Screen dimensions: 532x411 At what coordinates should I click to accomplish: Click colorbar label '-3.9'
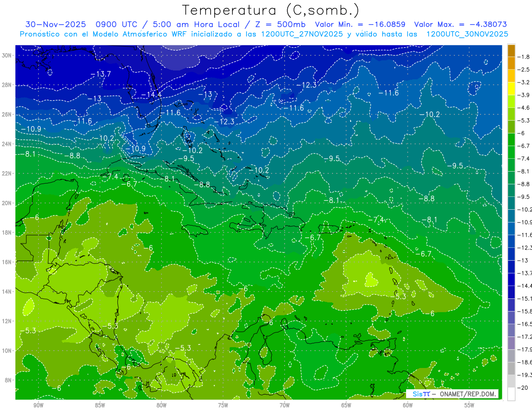pyautogui.click(x=525, y=95)
